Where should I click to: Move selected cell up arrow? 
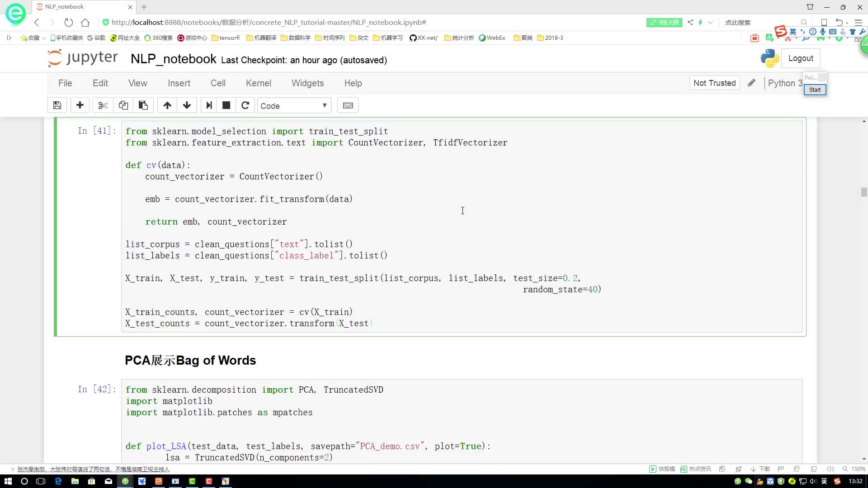click(167, 105)
